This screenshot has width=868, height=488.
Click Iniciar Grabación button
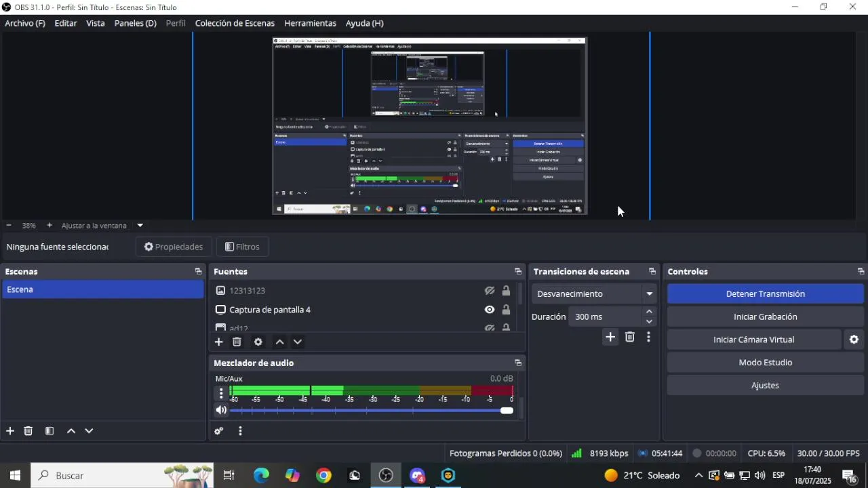point(766,317)
